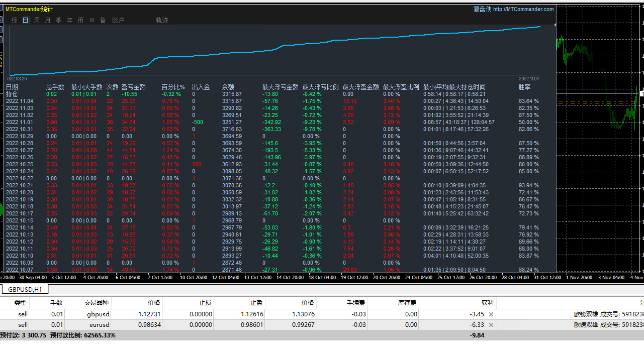The width and height of the screenshot is (644, 355).
Task: Sort orders by the 交易品种 symbol column
Action: coord(97,303)
